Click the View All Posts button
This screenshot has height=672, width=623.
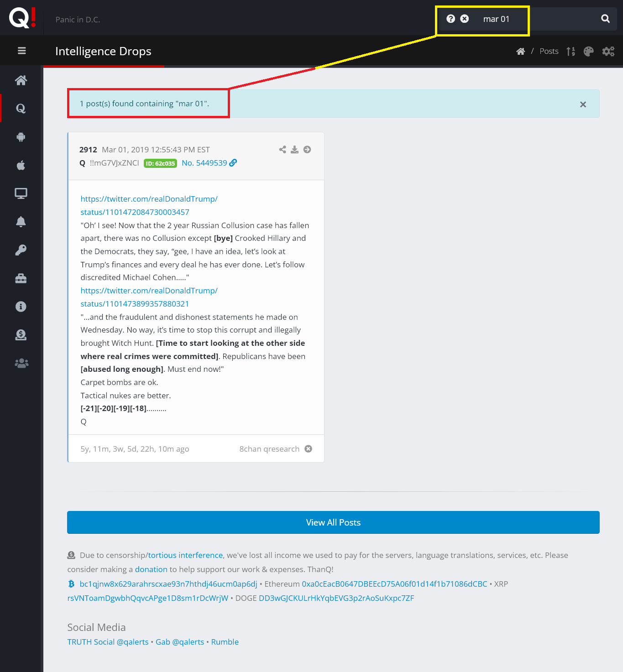(x=333, y=522)
